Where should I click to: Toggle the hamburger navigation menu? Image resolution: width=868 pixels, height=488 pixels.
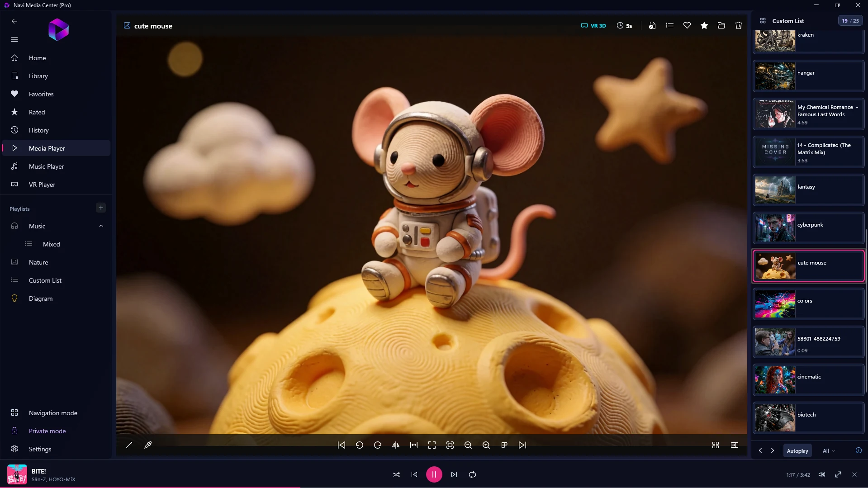pos(14,39)
